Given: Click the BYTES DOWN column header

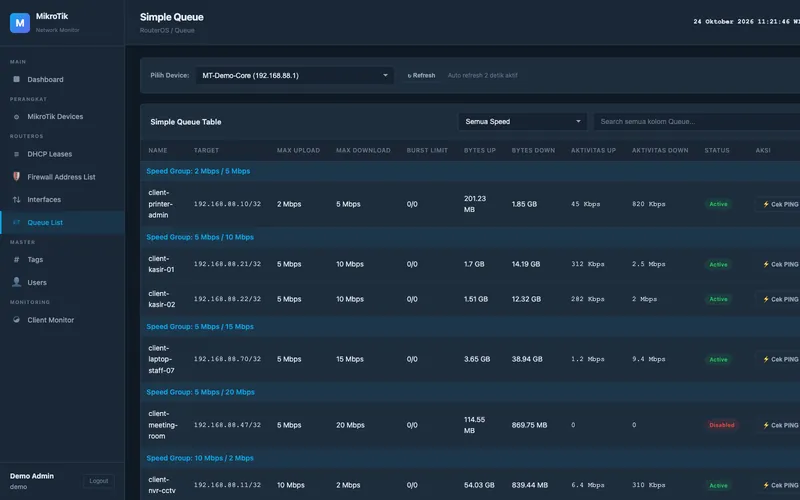Looking at the screenshot, I should point(533,151).
